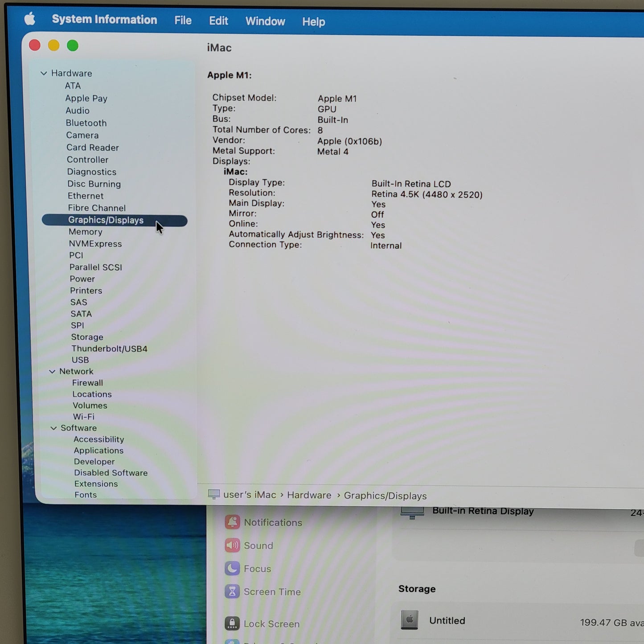The width and height of the screenshot is (644, 644).
Task: Select Camera in the sidebar
Action: (82, 135)
